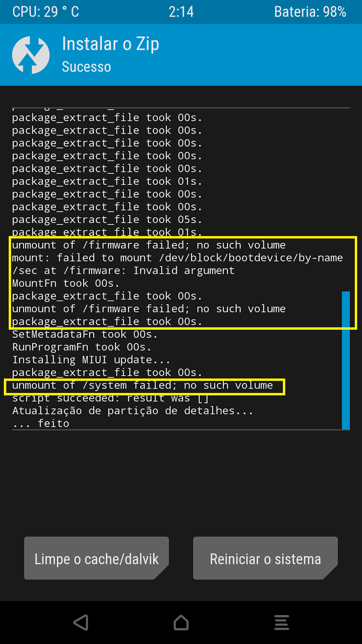Click the failed to mount /dev/block line

[178, 258]
